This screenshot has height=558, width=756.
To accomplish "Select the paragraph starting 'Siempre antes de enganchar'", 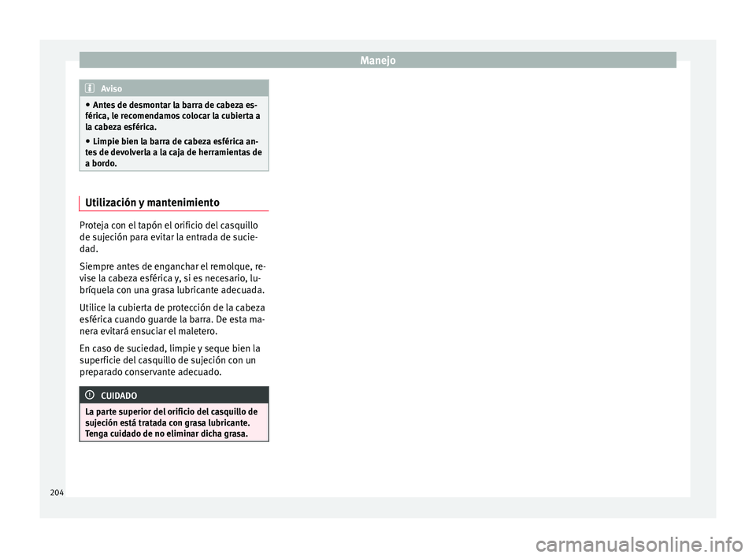I will [x=172, y=278].
